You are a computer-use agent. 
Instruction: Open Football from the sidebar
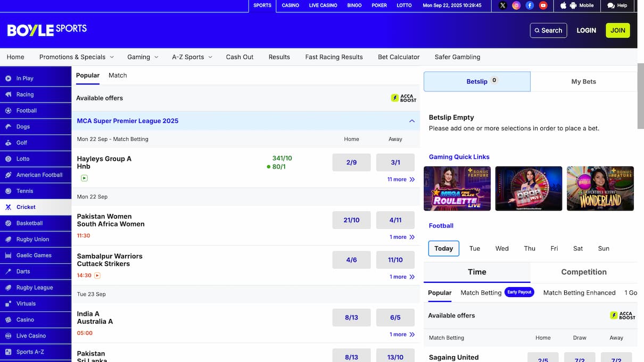36,111
